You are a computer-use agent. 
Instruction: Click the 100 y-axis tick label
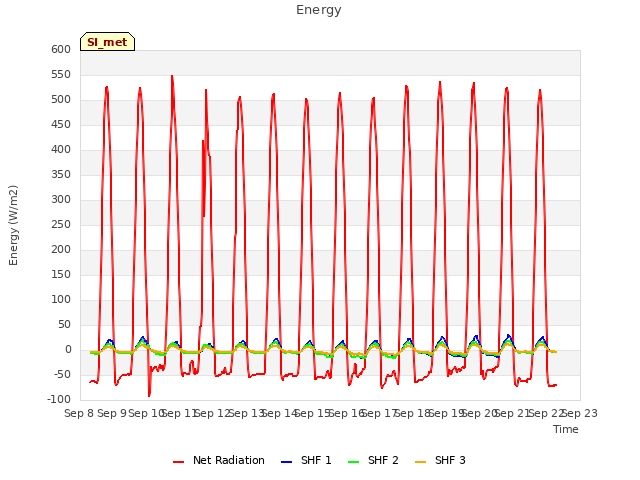(x=61, y=300)
